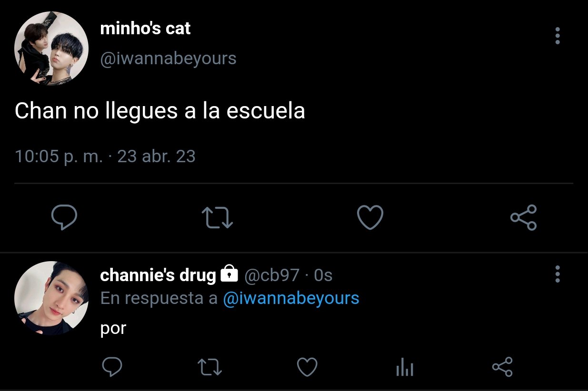This screenshot has width=588, height=391.
Task: Open the channie's drug display name
Action: coord(158,275)
